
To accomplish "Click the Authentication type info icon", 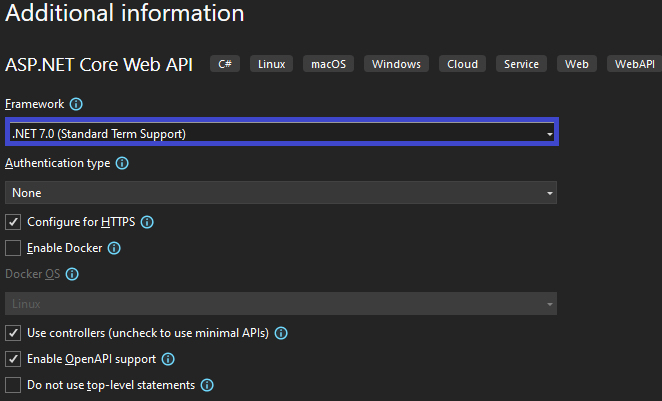I will click(x=122, y=163).
